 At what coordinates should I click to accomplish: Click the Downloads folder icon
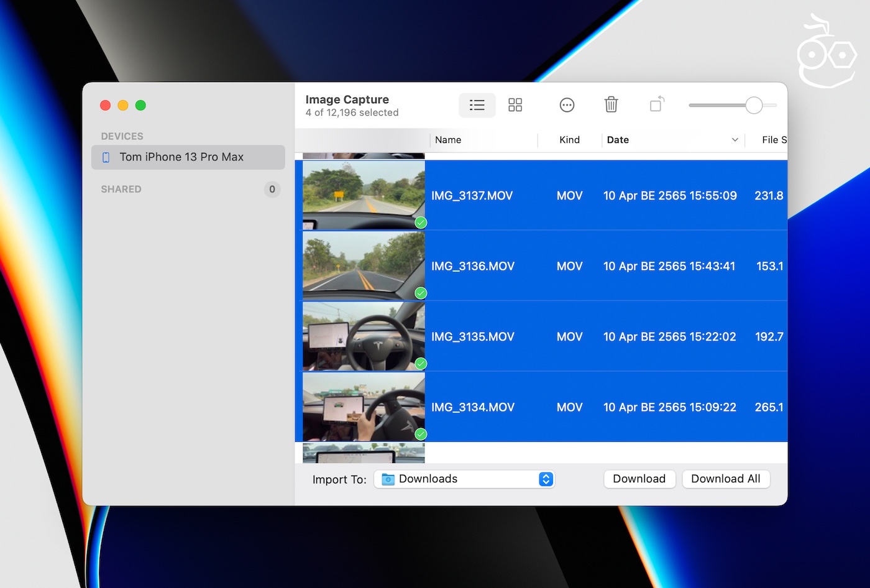tap(388, 479)
